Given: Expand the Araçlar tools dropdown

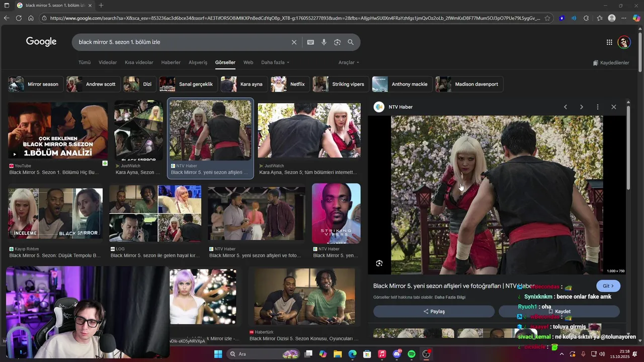Looking at the screenshot, I should pyautogui.click(x=349, y=62).
